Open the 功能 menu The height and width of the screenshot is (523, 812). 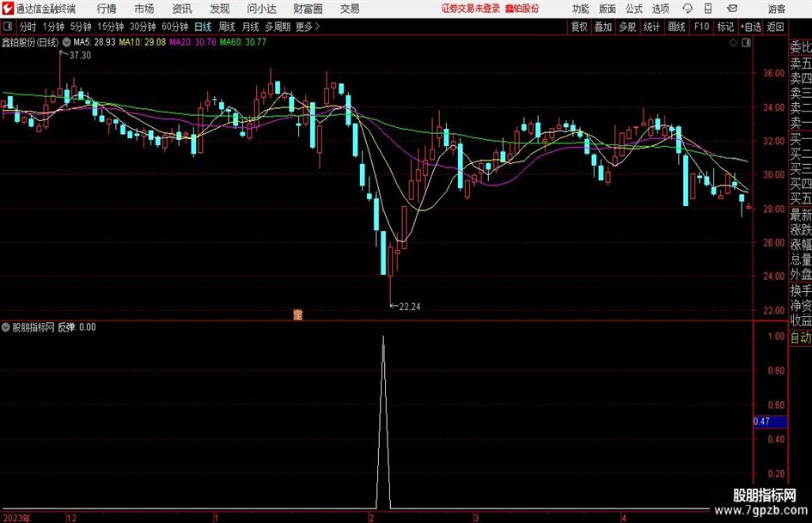581,9
